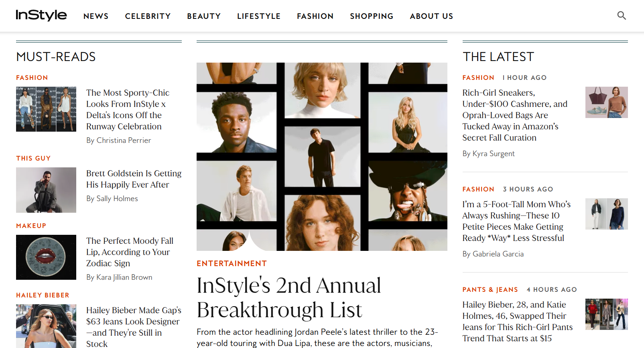Select the PANTS & JEANS category tag
644x348 pixels.
[490, 289]
